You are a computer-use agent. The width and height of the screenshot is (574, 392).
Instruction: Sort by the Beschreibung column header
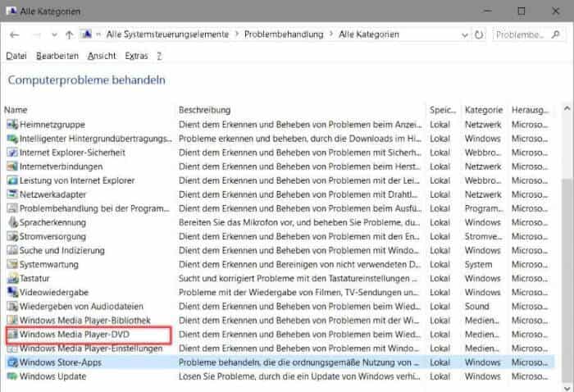click(x=205, y=110)
